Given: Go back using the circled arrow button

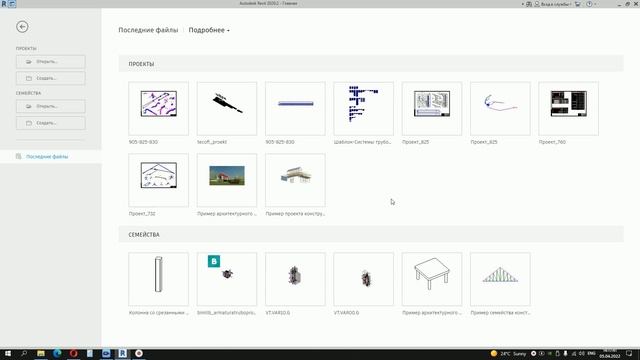Looking at the screenshot, I should 22,27.
